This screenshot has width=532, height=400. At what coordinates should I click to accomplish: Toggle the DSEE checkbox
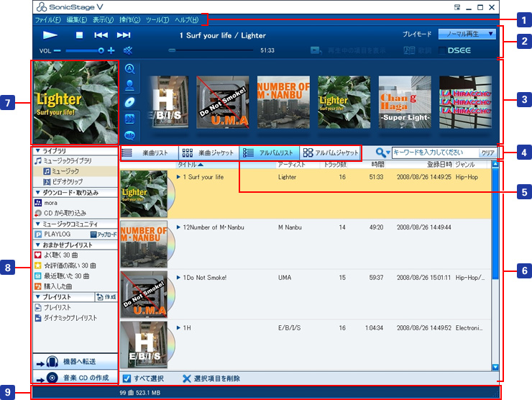click(442, 50)
